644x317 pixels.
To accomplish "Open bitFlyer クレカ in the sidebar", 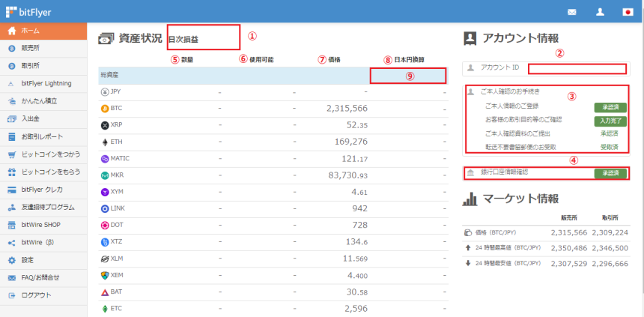I will (43, 190).
